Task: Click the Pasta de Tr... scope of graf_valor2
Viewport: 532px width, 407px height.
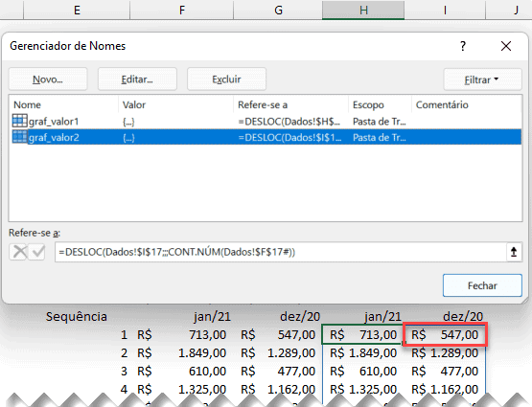Action: click(x=380, y=137)
